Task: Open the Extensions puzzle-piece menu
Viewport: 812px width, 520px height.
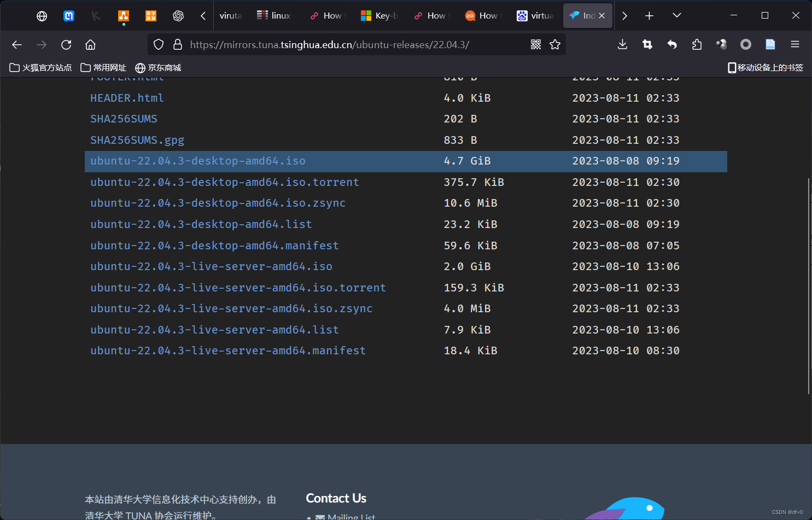Action: coord(697,44)
